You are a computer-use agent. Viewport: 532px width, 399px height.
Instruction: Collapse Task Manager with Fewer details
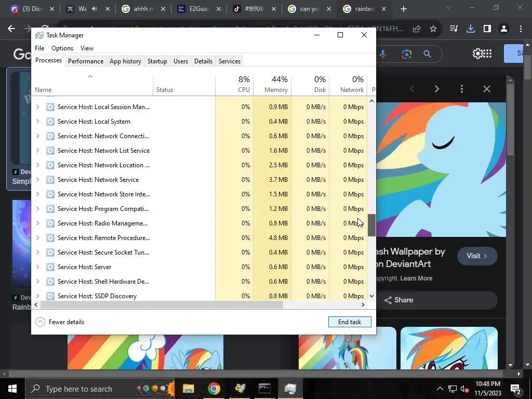(x=60, y=322)
